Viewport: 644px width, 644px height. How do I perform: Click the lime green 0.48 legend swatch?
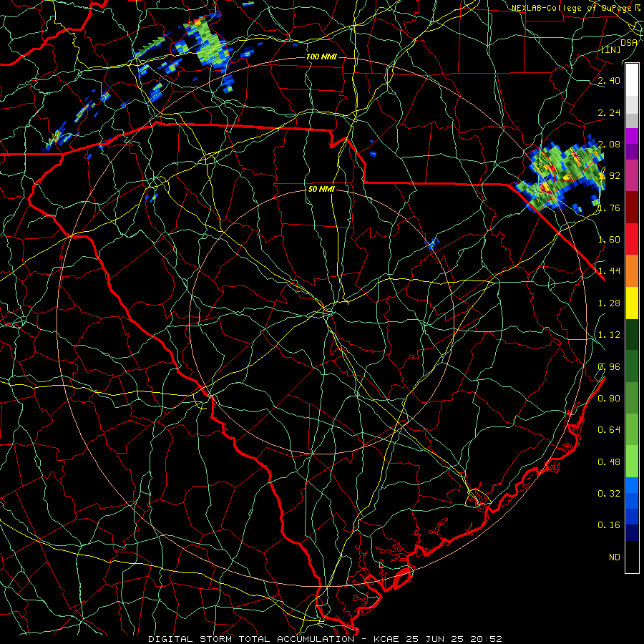pyautogui.click(x=632, y=462)
